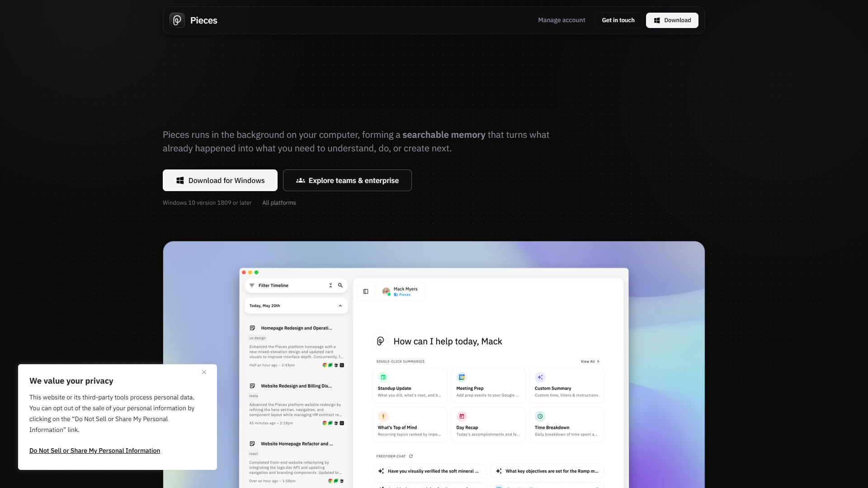Open Do Not Sell or Share My Personal Information

(94, 450)
